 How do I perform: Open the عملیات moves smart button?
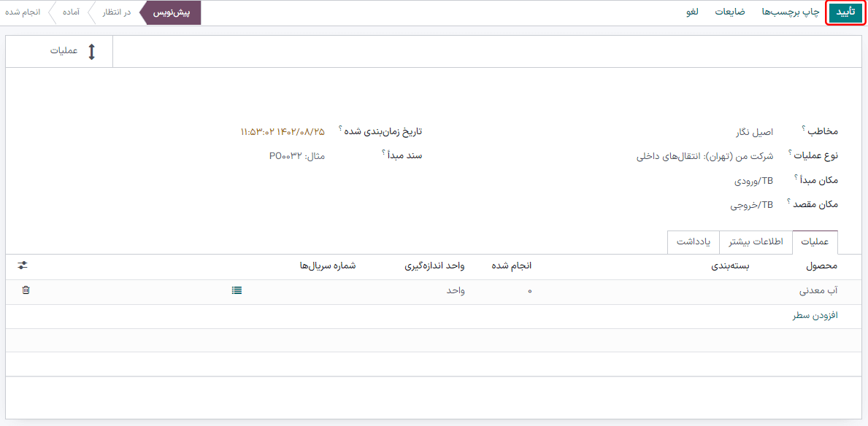(59, 52)
